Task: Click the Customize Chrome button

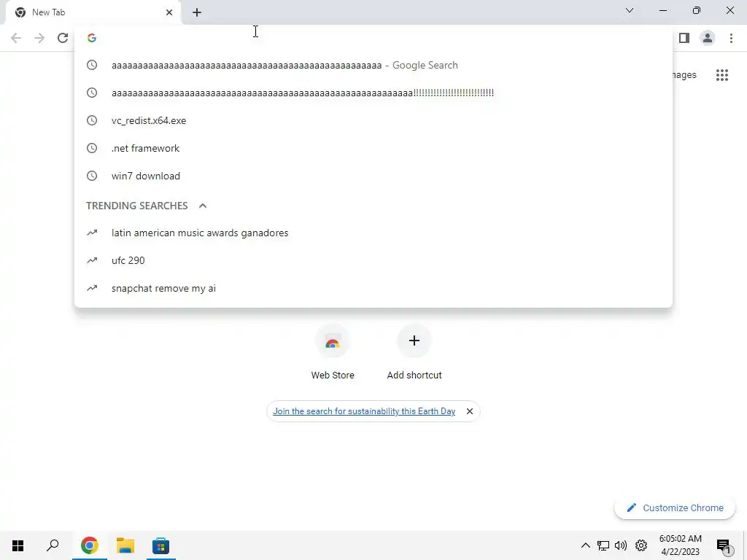Action: click(x=675, y=507)
